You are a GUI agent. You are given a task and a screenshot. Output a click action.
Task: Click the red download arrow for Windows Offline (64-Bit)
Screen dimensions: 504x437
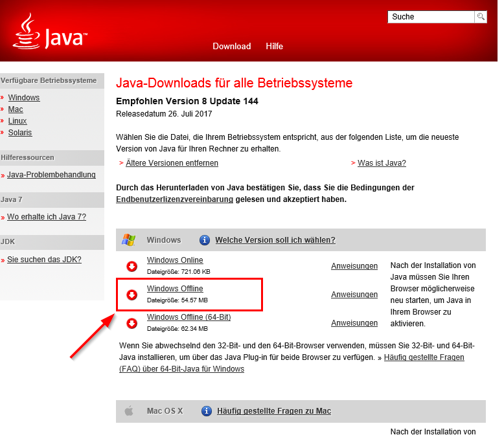tap(132, 323)
